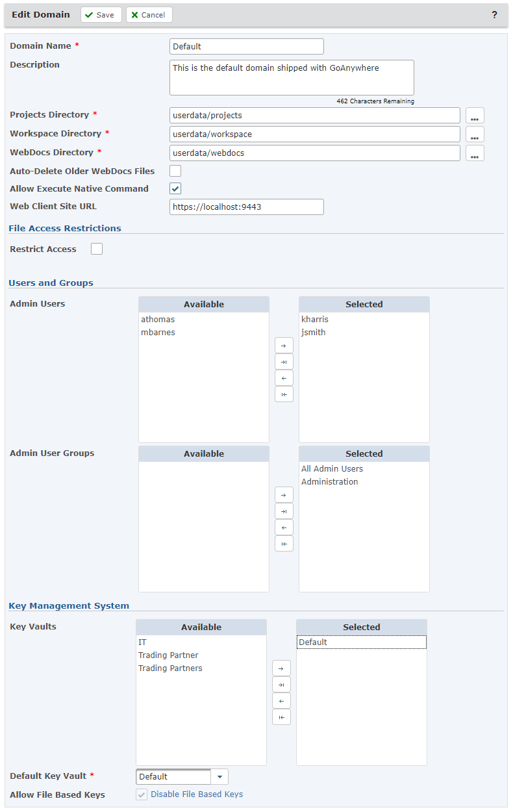This screenshot has height=812, width=513.
Task: Remove all Key Vaults from Selected list
Action: (x=281, y=717)
